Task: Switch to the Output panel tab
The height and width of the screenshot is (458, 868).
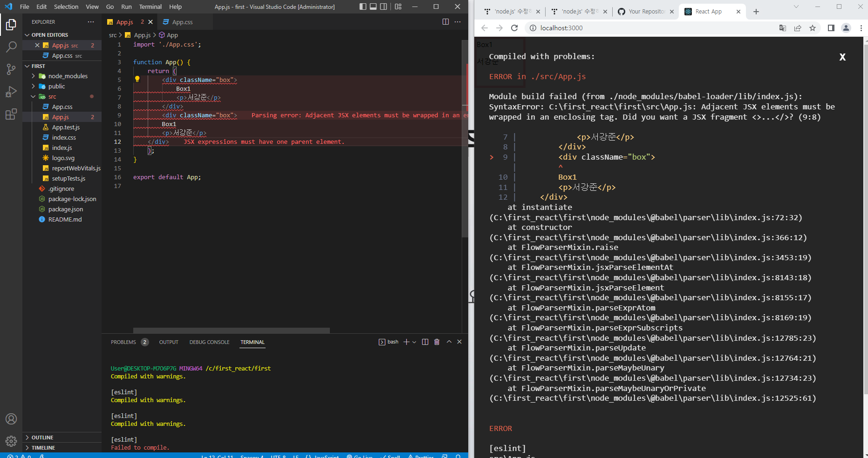Action: pos(169,342)
